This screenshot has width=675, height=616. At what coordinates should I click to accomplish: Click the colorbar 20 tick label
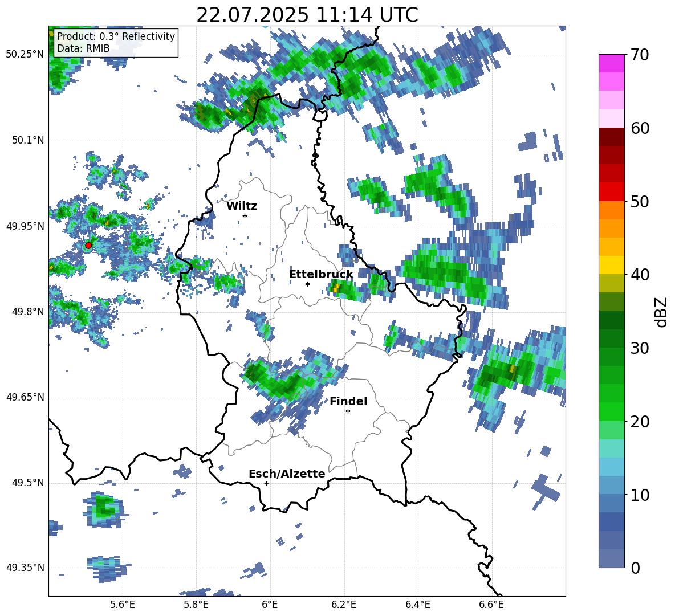coord(640,421)
